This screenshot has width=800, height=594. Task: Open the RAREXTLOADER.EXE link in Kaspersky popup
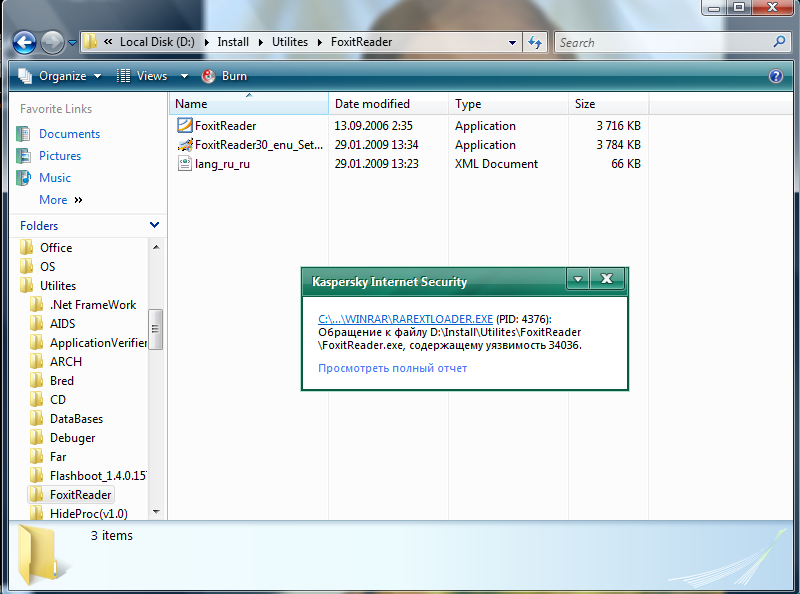pos(405,319)
